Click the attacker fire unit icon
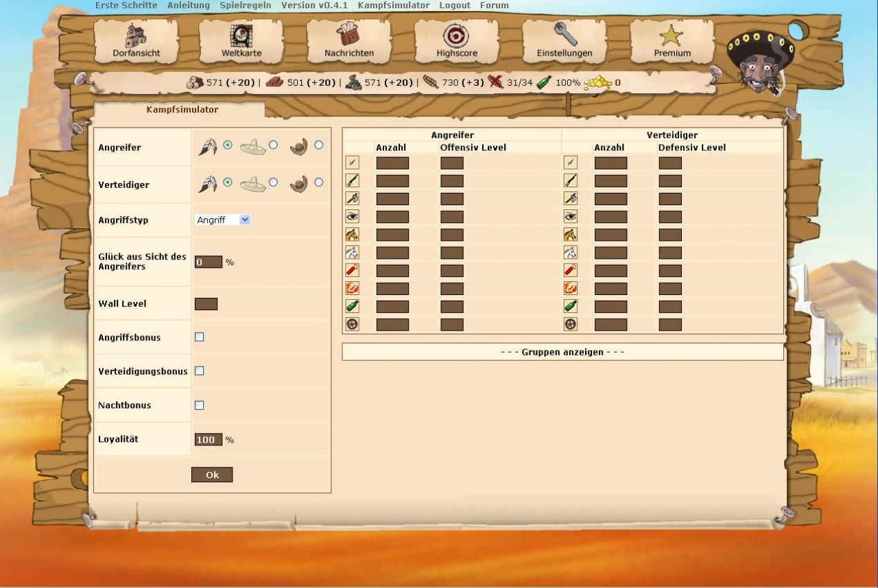 coord(352,288)
